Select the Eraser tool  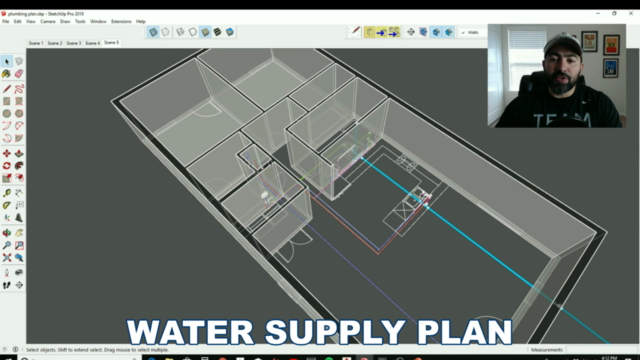click(x=19, y=74)
